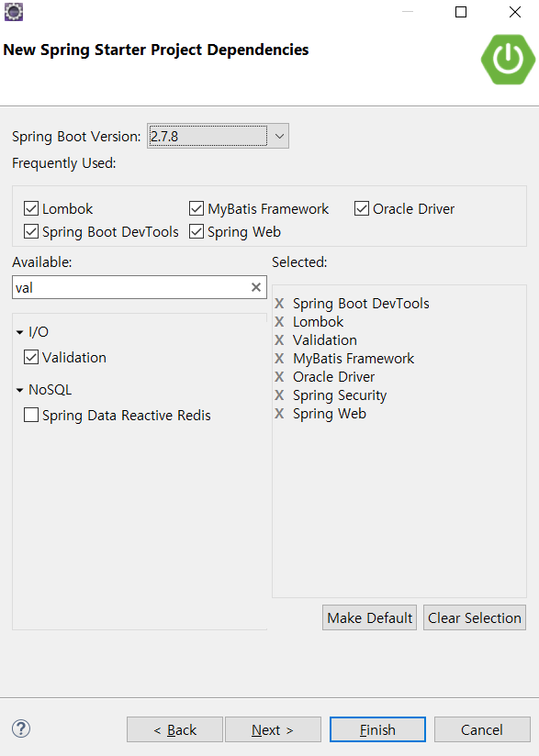
Task: Open the Spring Boot Version dropdown arrow
Action: point(279,137)
